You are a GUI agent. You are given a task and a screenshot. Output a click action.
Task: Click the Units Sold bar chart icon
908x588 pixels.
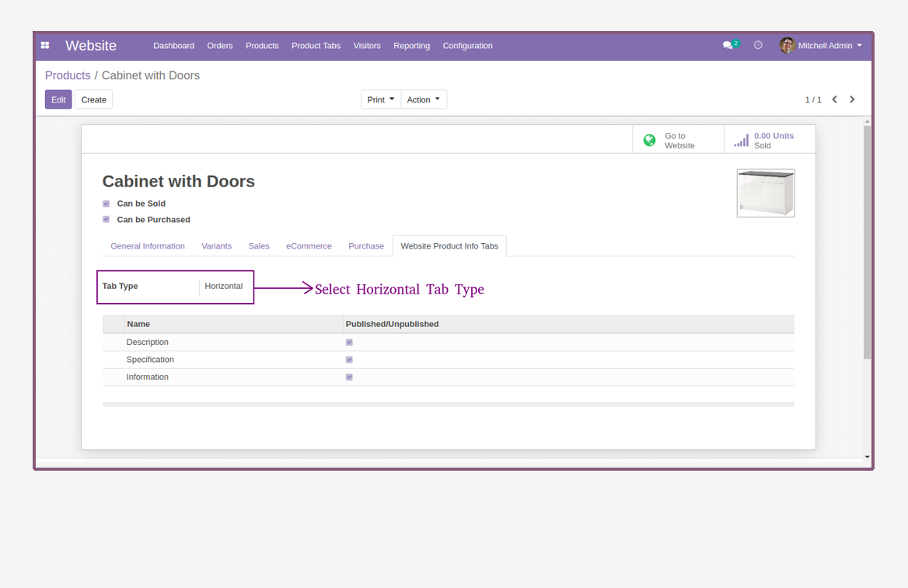coord(741,140)
